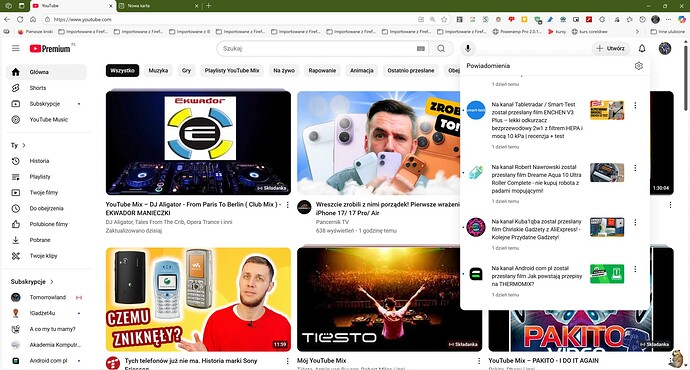Click the search magnifier button
This screenshot has height=370, width=690.
coord(441,48)
